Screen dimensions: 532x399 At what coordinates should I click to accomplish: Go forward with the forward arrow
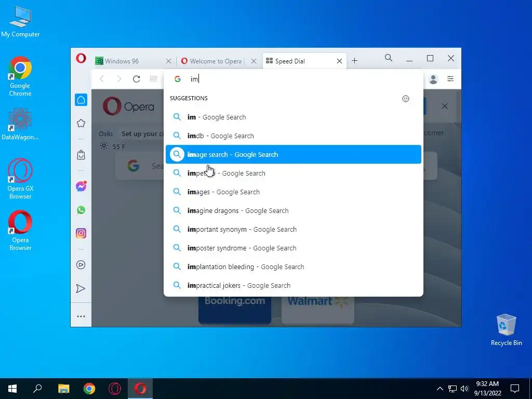(119, 79)
